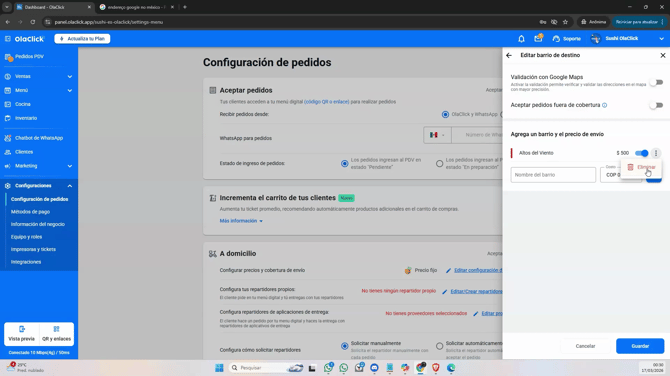This screenshot has width=670, height=376.
Task: Open Chatbot de WhatsApp
Action: (x=38, y=138)
